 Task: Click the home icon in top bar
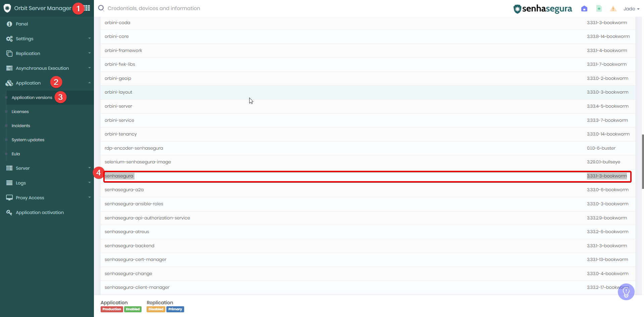(584, 9)
